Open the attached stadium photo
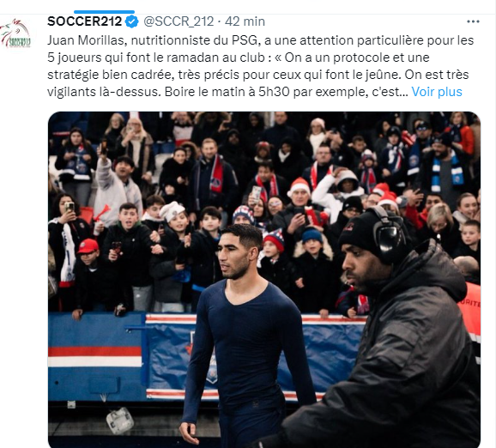 click(x=264, y=280)
